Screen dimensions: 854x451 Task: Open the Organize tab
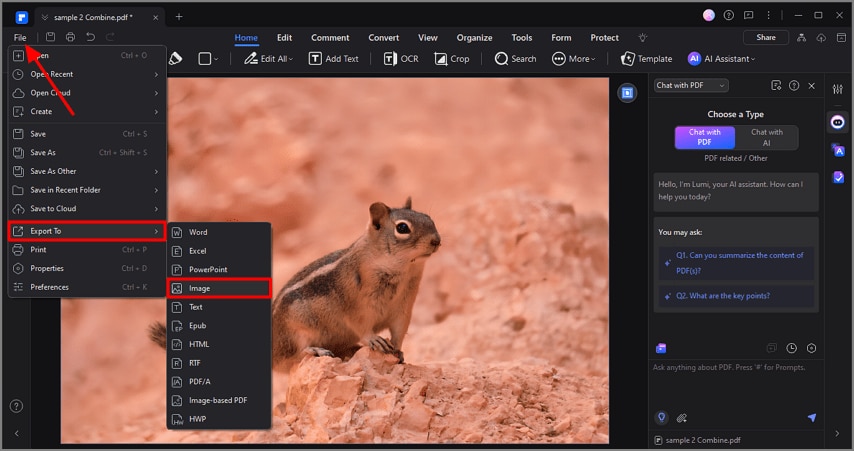[x=474, y=38]
